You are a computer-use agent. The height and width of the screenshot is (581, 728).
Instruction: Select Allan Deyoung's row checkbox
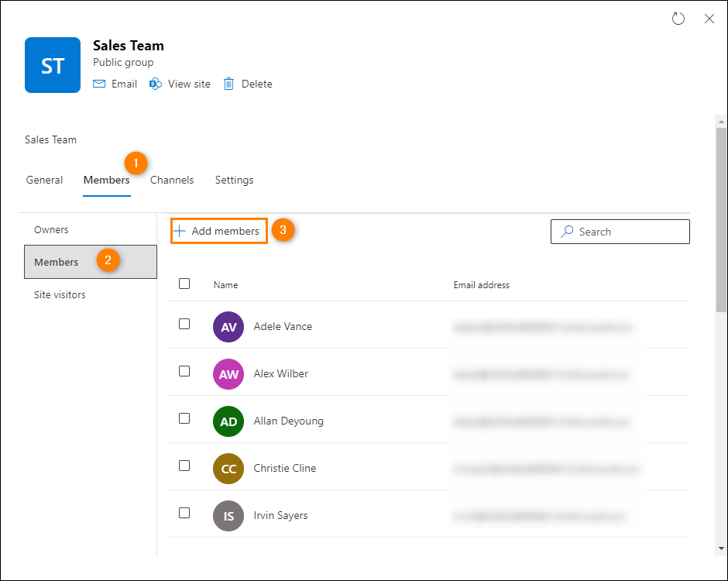coord(184,418)
